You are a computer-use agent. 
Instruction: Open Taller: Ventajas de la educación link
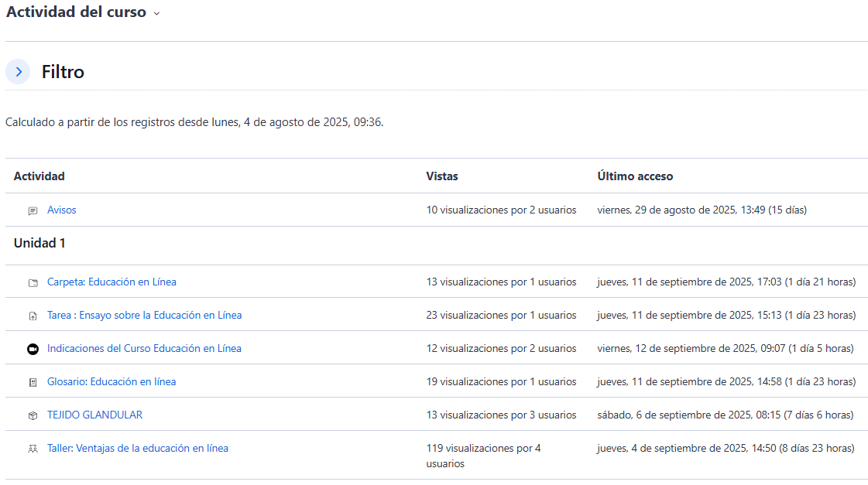coord(137,448)
